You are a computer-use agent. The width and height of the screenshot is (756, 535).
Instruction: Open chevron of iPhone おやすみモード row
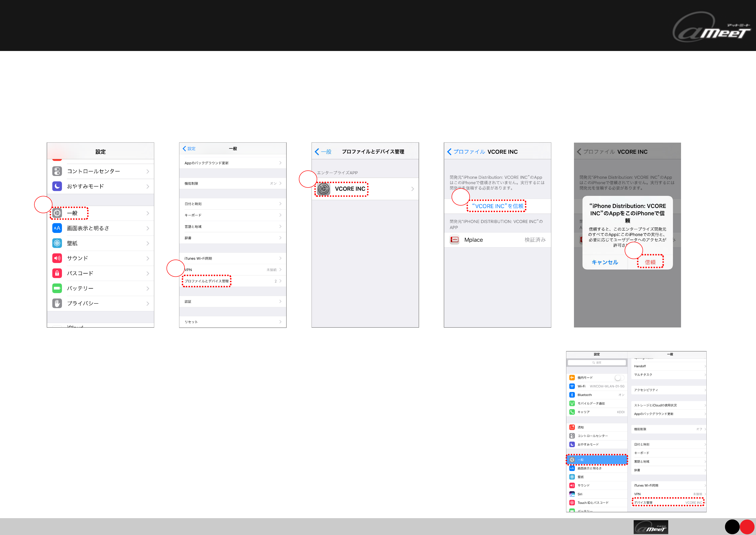(148, 186)
